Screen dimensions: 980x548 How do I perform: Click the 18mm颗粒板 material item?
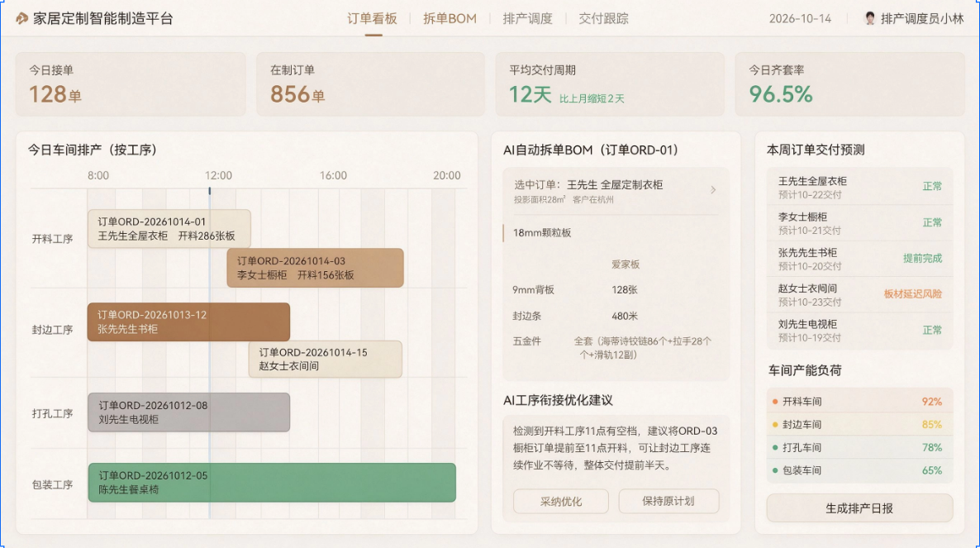(x=542, y=232)
